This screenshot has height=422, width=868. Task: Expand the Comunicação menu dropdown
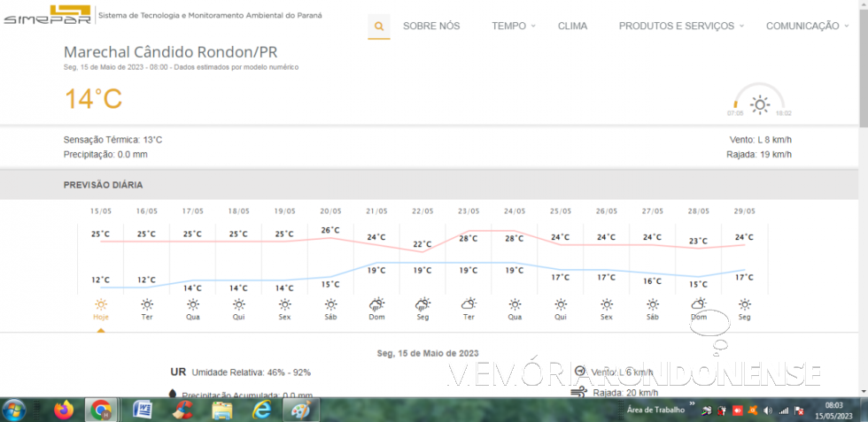pos(807,27)
